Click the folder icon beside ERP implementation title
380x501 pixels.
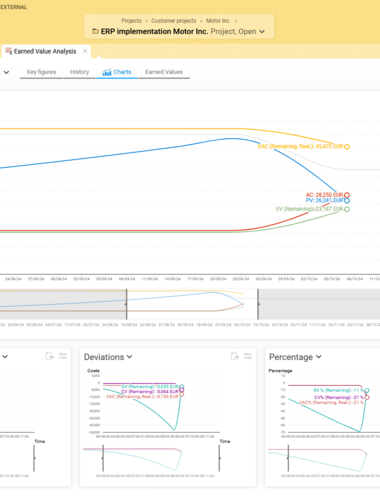click(x=95, y=31)
